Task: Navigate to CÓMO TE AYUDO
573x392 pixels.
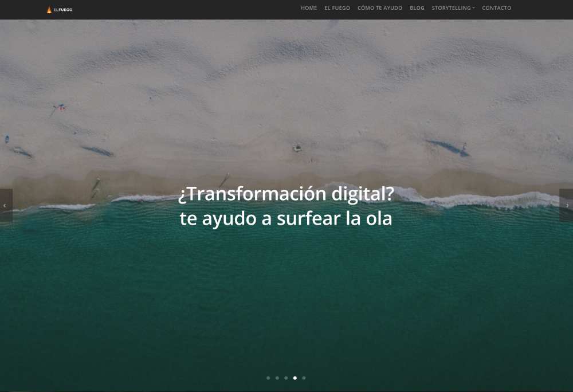Action: tap(380, 7)
